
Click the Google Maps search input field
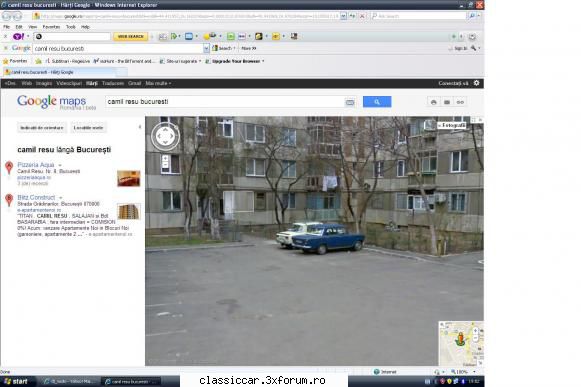click(225, 102)
